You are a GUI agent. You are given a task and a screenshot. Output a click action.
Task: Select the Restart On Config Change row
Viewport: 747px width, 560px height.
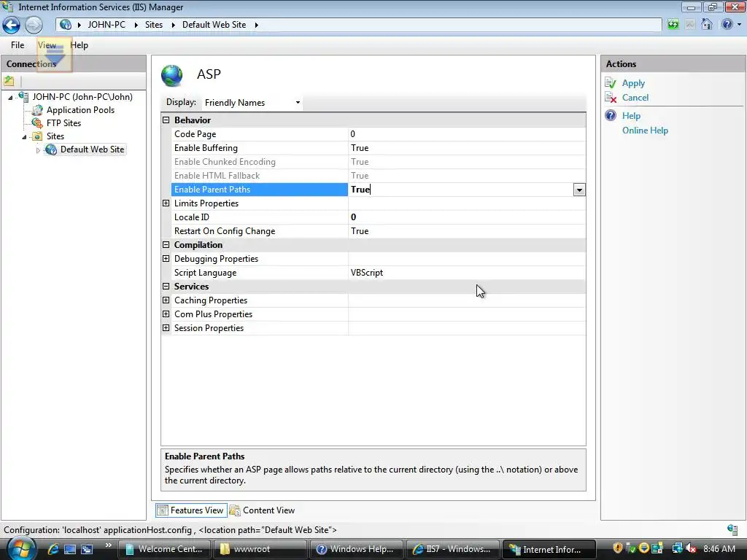379,231
